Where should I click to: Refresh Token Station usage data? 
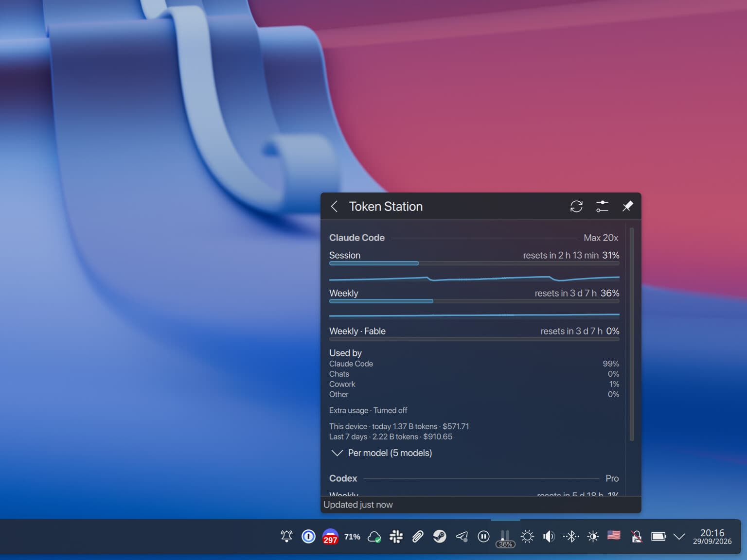[x=576, y=207]
